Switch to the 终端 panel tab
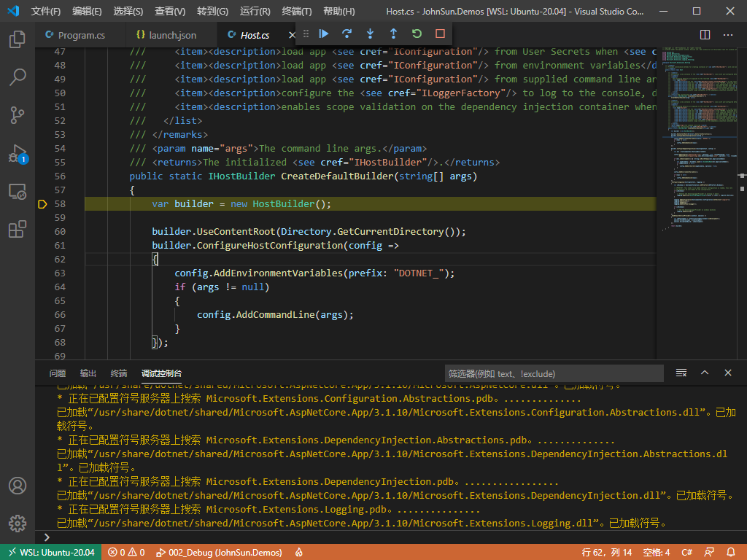This screenshot has height=560, width=747. pos(119,373)
